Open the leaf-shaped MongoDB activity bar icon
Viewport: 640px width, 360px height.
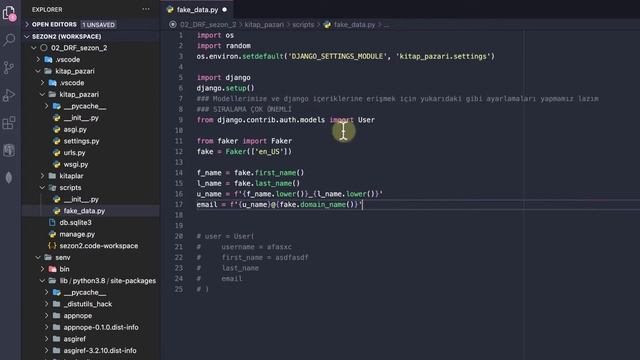pos(9,178)
